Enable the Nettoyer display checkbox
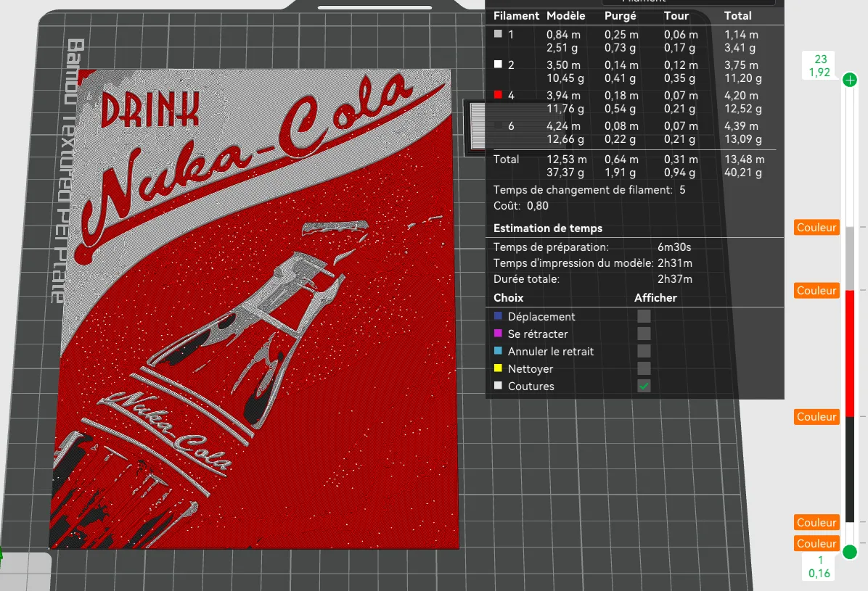The height and width of the screenshot is (591, 868). coord(644,368)
